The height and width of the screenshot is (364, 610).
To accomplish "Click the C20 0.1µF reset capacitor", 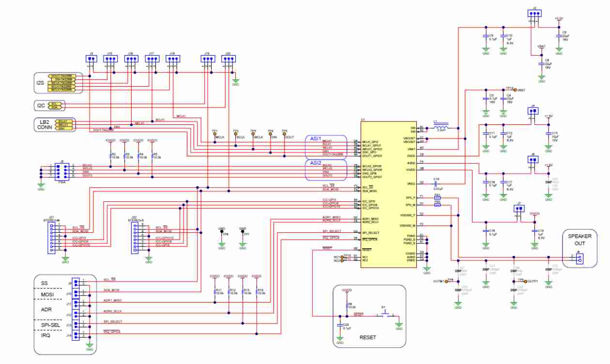I will (x=339, y=326).
